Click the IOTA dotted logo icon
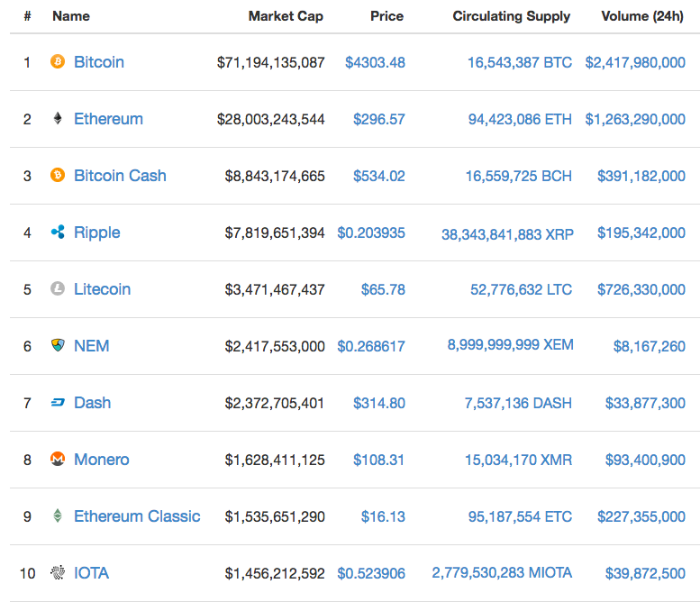 (58, 572)
